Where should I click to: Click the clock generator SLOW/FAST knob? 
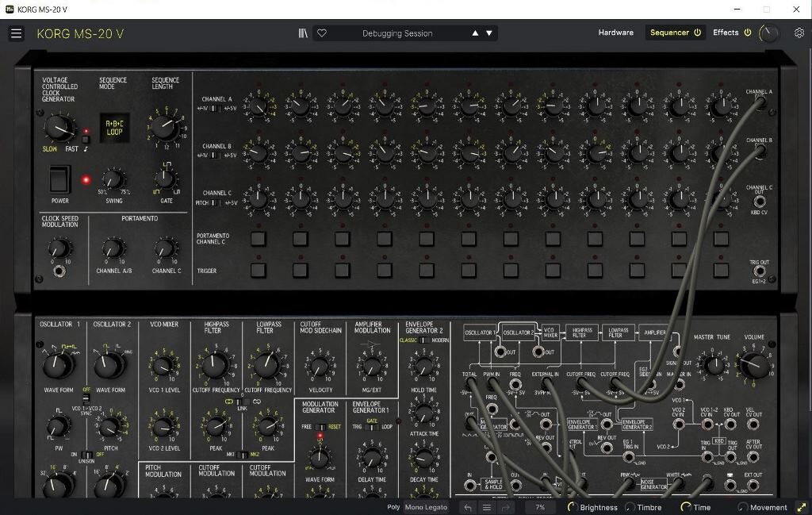click(59, 128)
